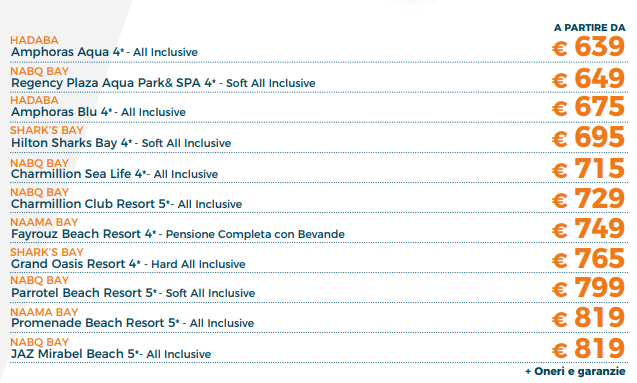
Task: Click the € 639 price
Action: click(588, 47)
